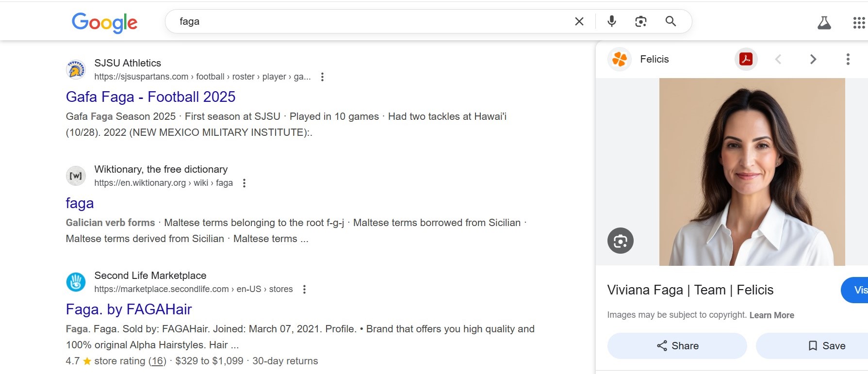Click the red PDF extension icon
Screen dimensions: 868x374
[x=746, y=59]
